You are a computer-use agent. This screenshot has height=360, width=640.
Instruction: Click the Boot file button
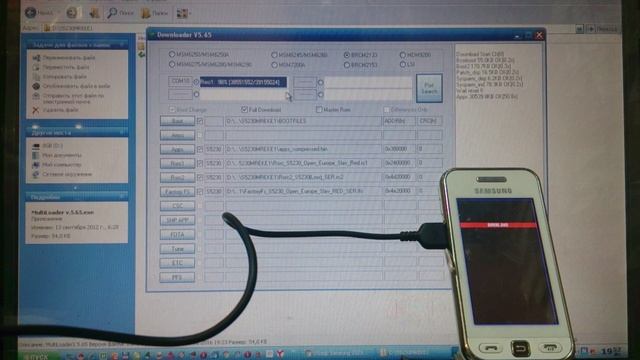point(177,121)
